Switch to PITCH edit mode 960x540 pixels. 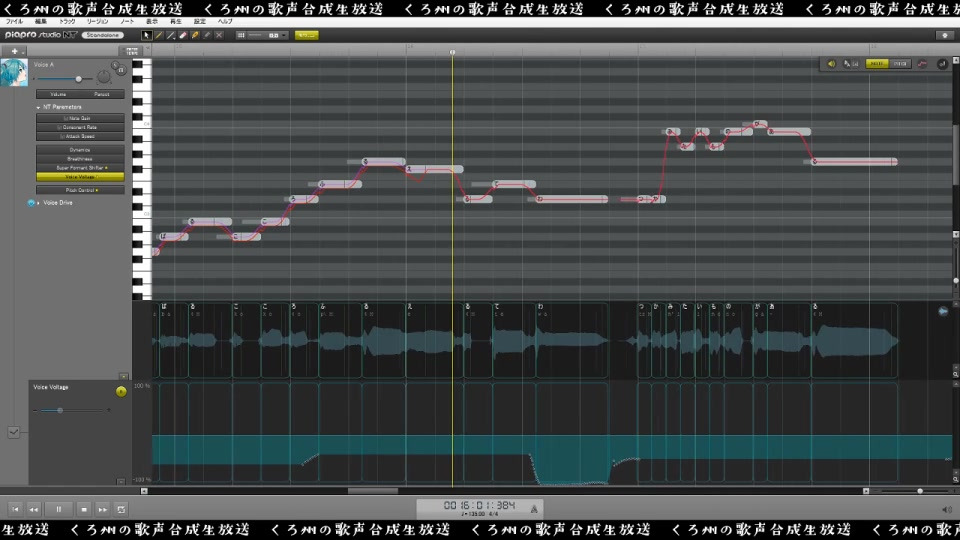[x=899, y=64]
